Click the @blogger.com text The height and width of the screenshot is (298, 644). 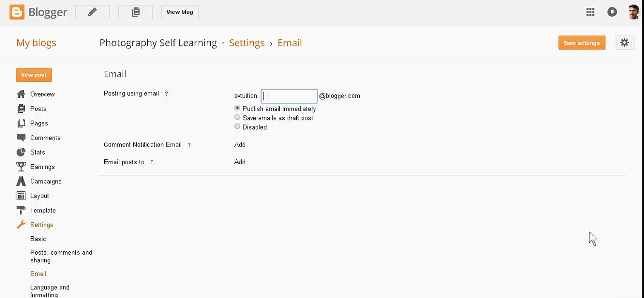(339, 96)
